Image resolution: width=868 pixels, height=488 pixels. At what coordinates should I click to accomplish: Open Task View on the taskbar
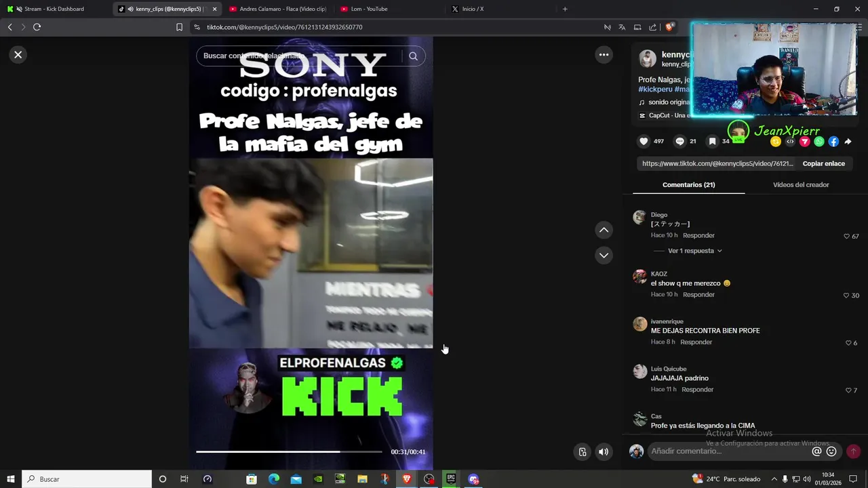184,479
